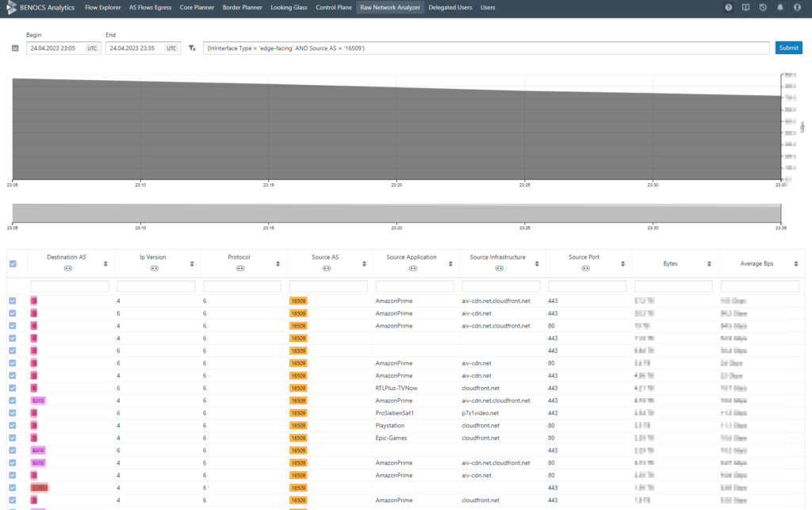Open the user profile icon
Screen dimensions: 812x510
tap(797, 8)
